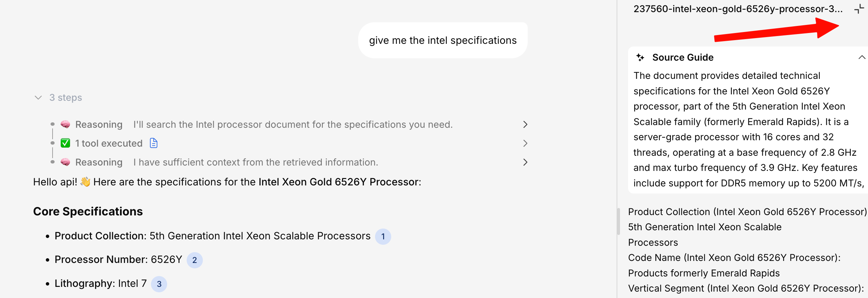
Task: Click the document title 237560-intel-xeon-gold-6526y
Action: point(738,9)
